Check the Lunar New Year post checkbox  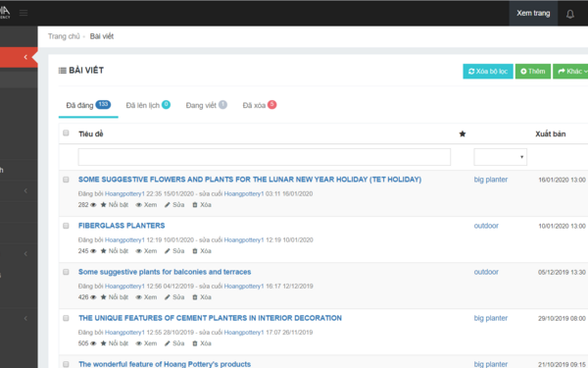pos(66,180)
